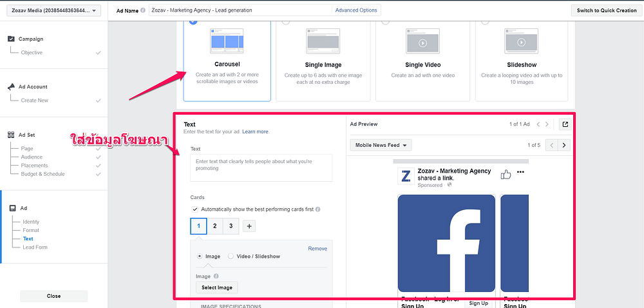This screenshot has width=644, height=308.
Task: Click the globe icon beside Sponsored
Action: pos(450,185)
